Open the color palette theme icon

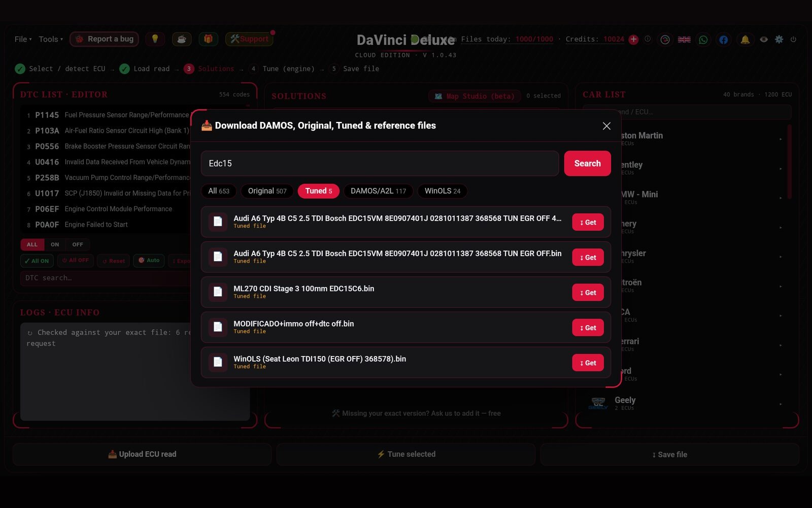[665, 39]
